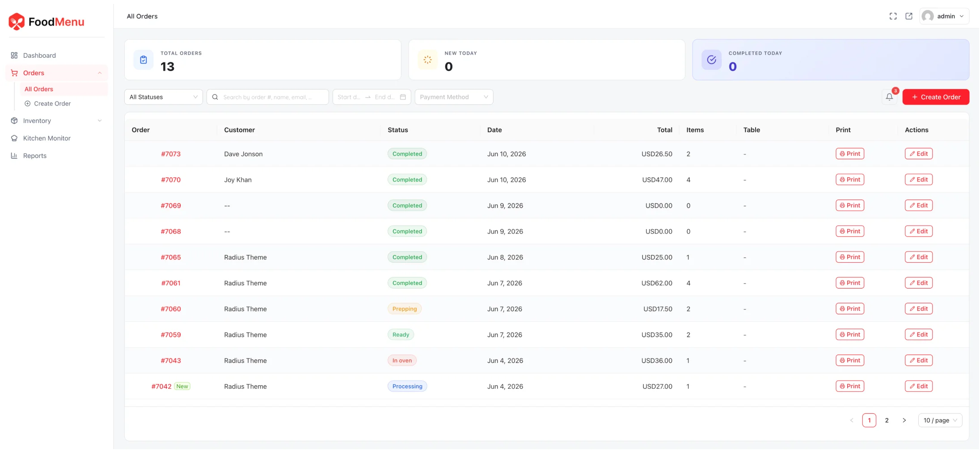Edit order #7060
The width and height of the screenshot is (980, 450).
(x=919, y=309)
